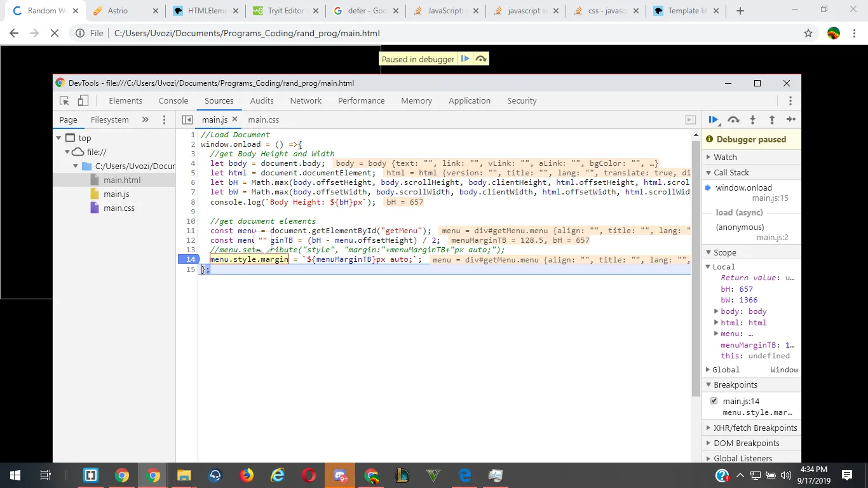Screen dimensions: 868x488
Task: Click the main.js:15 call stack location link
Action: (x=770, y=198)
